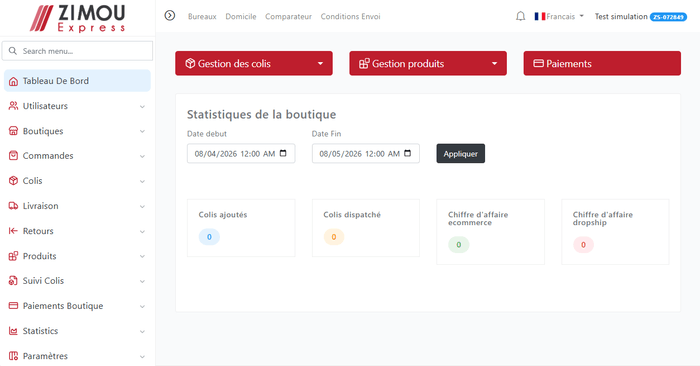
Task: Click the Livraison truck icon
Action: click(13, 206)
